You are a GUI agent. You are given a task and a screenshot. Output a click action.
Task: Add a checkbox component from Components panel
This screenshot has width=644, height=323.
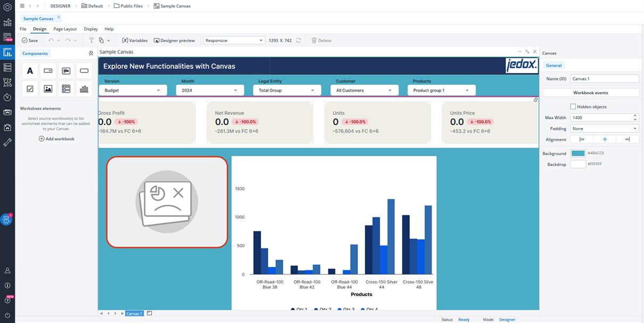pyautogui.click(x=30, y=89)
